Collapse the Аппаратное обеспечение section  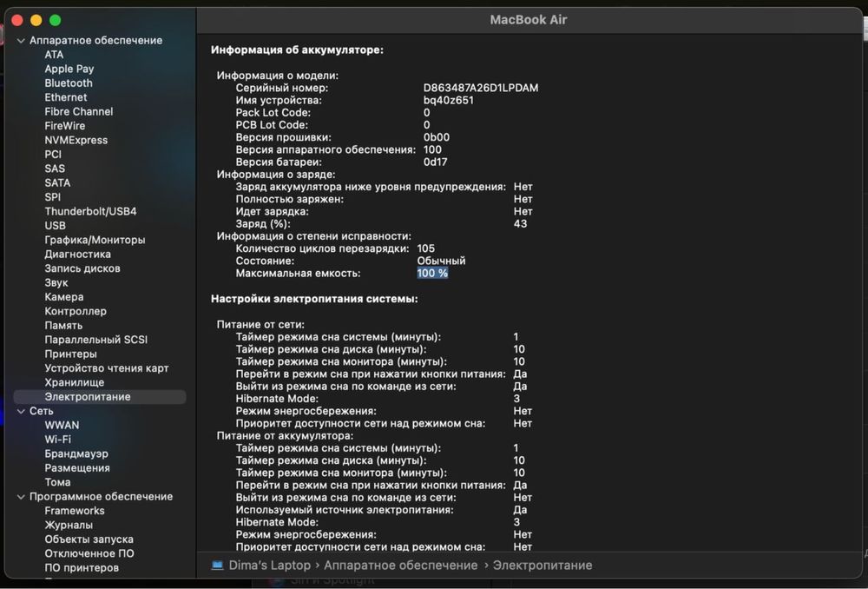[21, 41]
